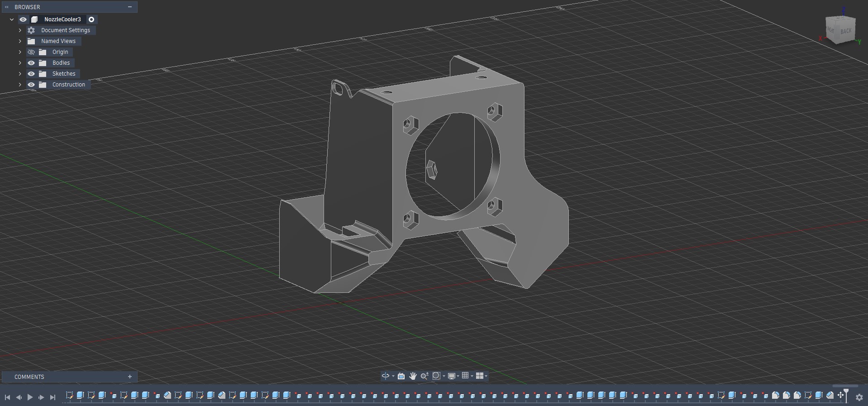The width and height of the screenshot is (868, 406).
Task: Click the Named Views folder icon
Action: 31,41
